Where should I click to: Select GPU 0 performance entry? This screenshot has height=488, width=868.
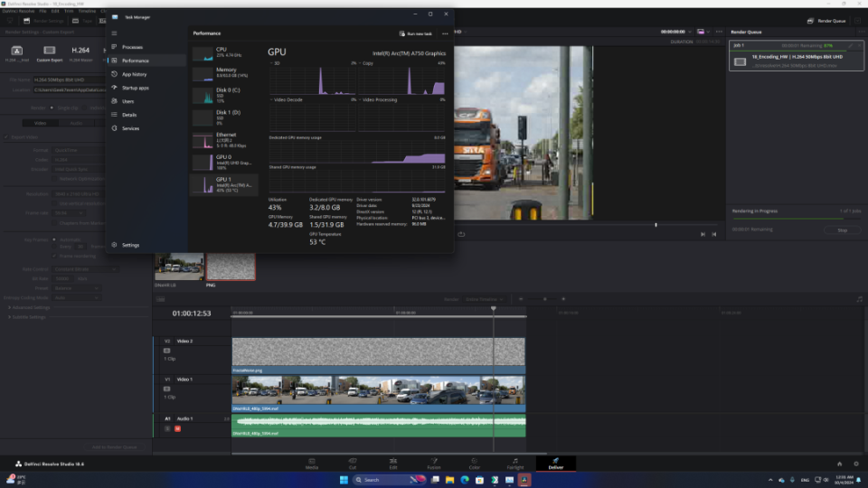[223, 162]
